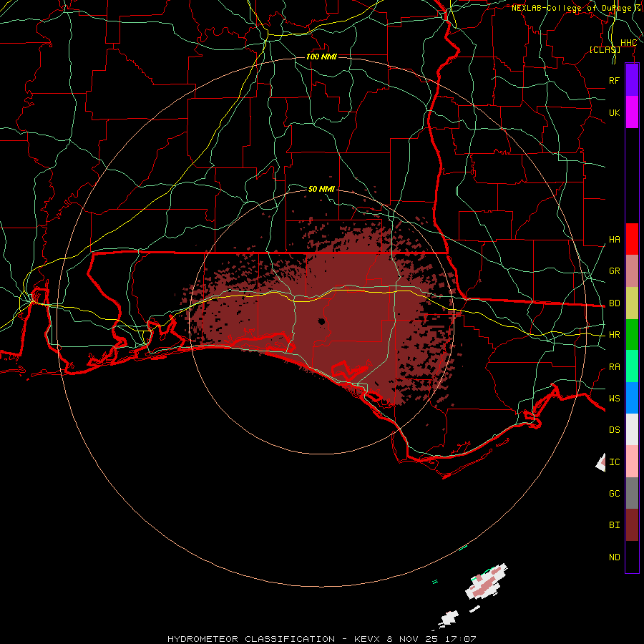Click the RF legend label

coord(614,80)
